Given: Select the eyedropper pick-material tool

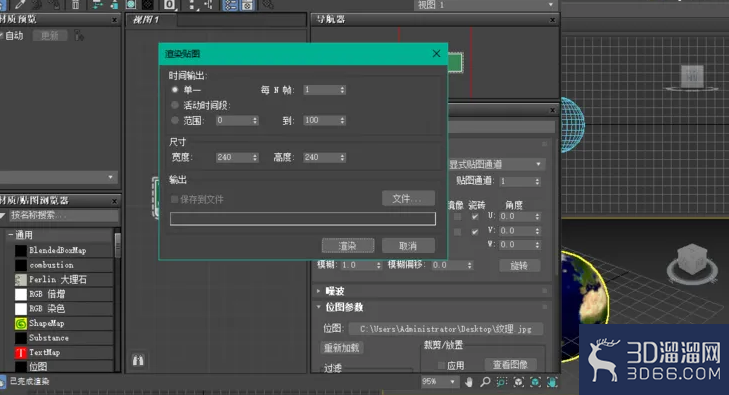Looking at the screenshot, I should [20, 4].
